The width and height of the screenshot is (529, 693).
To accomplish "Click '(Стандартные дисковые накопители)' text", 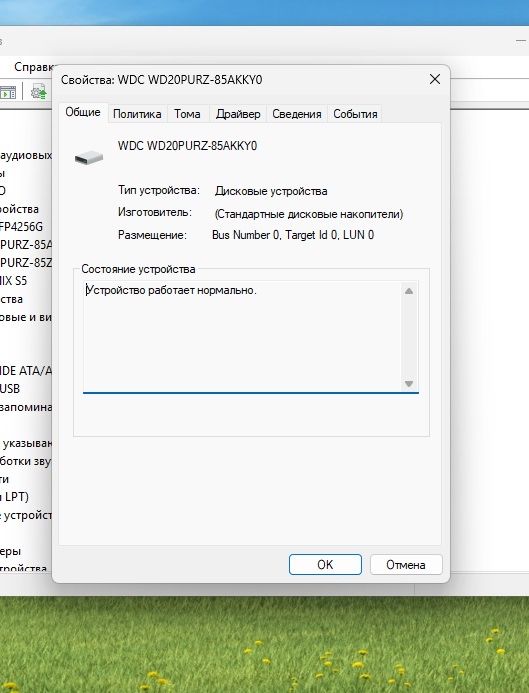I will click(309, 214).
